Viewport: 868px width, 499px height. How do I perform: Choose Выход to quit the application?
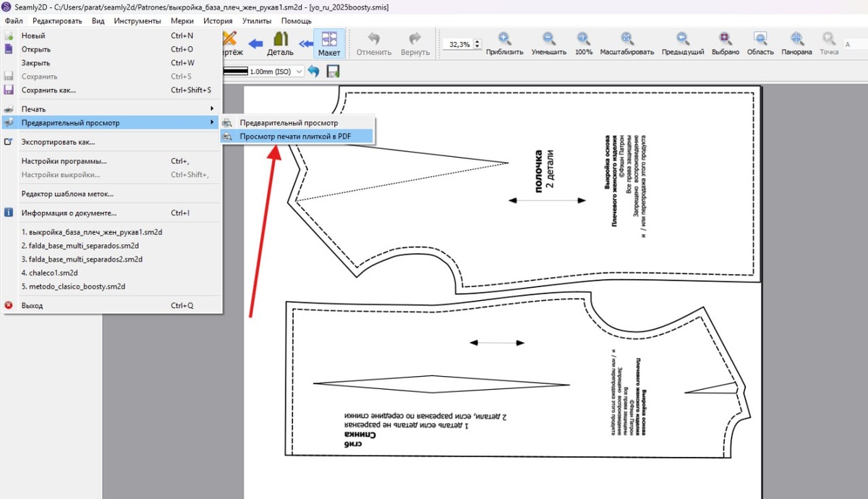(x=111, y=306)
